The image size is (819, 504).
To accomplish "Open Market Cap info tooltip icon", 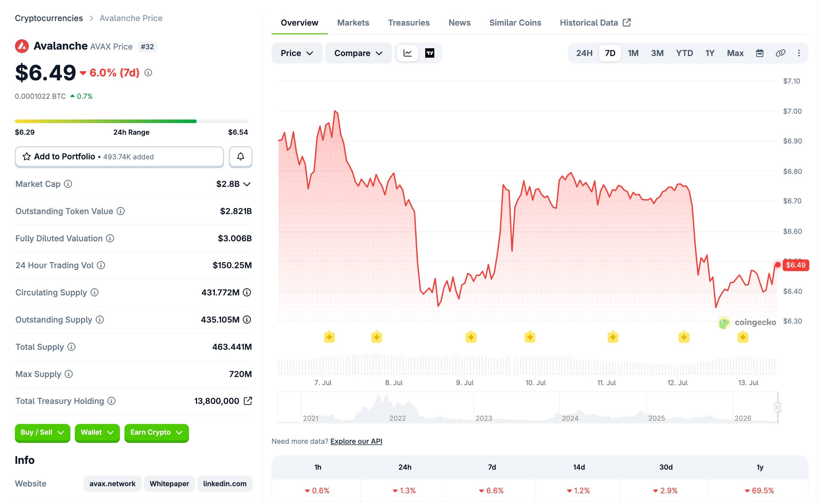I will 68,184.
